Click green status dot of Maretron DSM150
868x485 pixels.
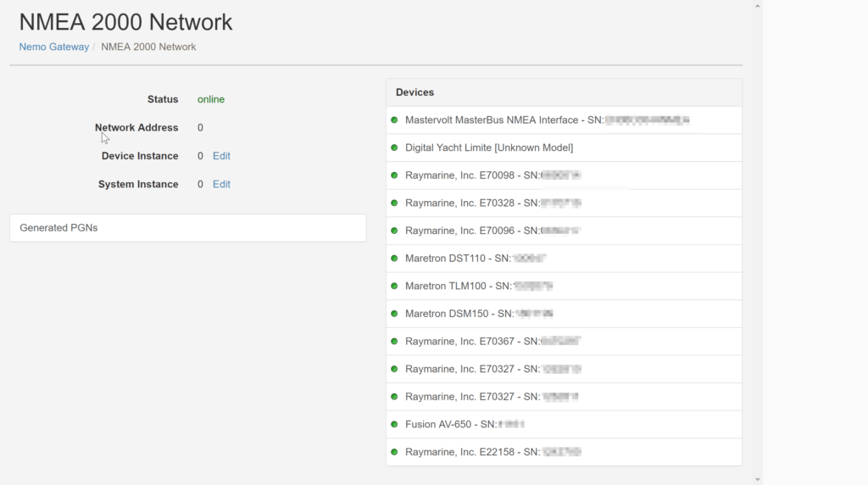pyautogui.click(x=394, y=314)
